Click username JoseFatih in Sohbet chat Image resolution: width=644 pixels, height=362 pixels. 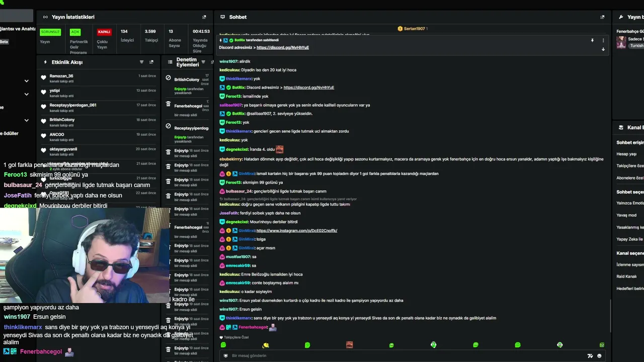229,213
